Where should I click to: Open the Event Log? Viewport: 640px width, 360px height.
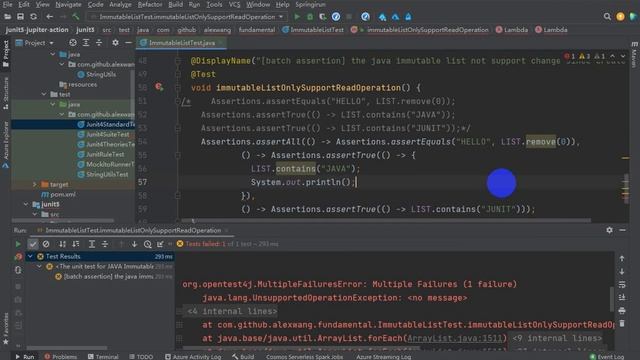pos(607,356)
